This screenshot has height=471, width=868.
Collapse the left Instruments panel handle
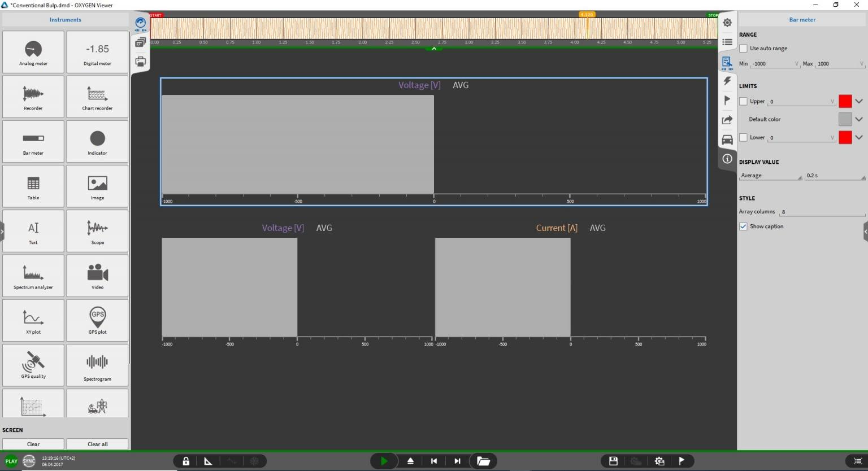[2, 232]
